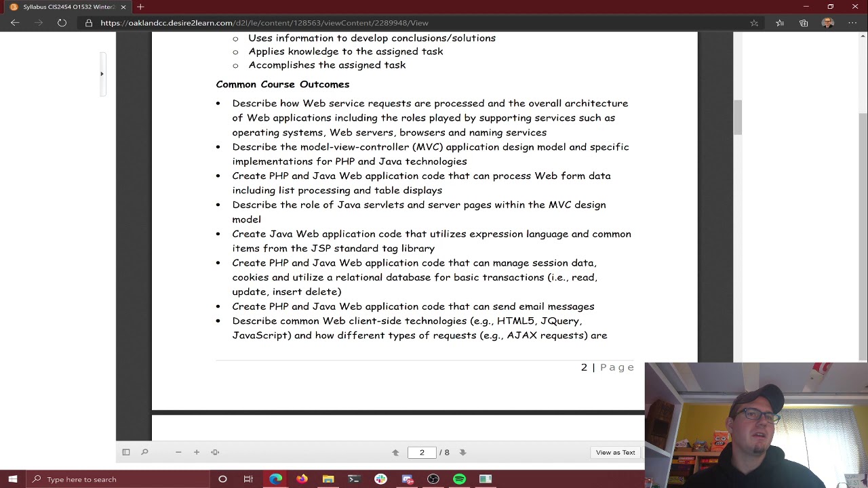Click the Common Course Outcomes heading
The image size is (868, 488).
[283, 85]
